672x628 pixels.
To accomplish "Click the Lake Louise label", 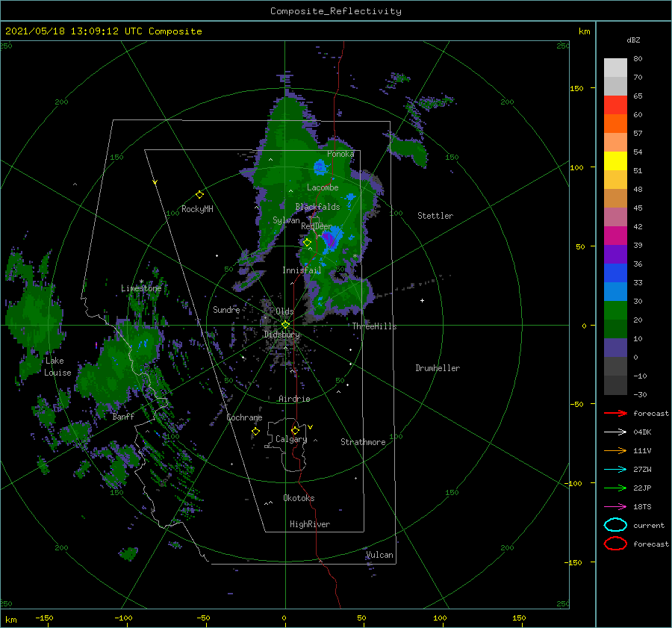I will click(x=57, y=367).
